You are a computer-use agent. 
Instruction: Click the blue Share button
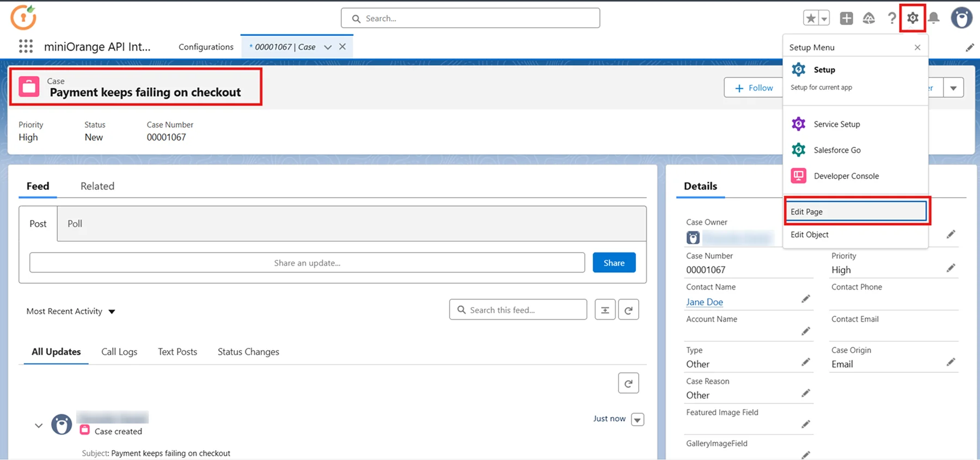click(x=614, y=262)
